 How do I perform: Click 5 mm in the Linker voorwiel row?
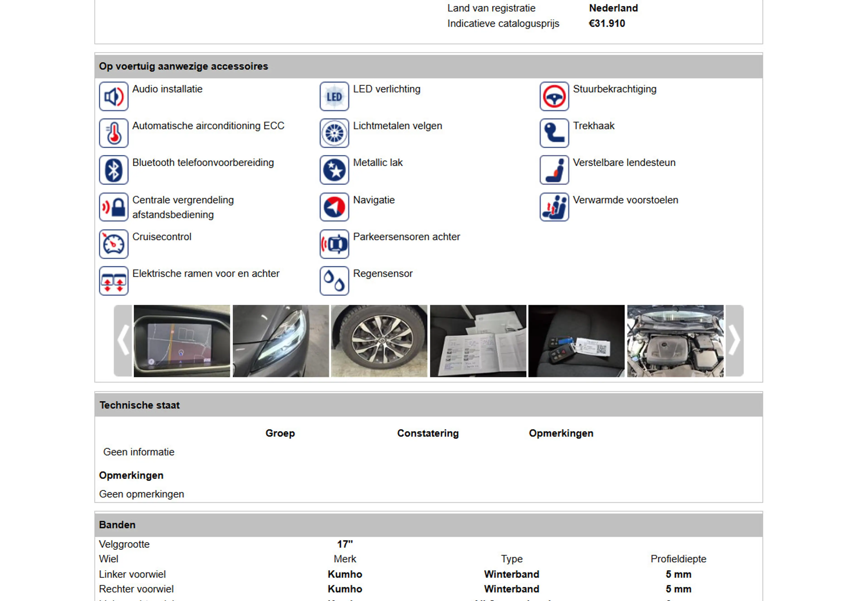[x=678, y=574]
